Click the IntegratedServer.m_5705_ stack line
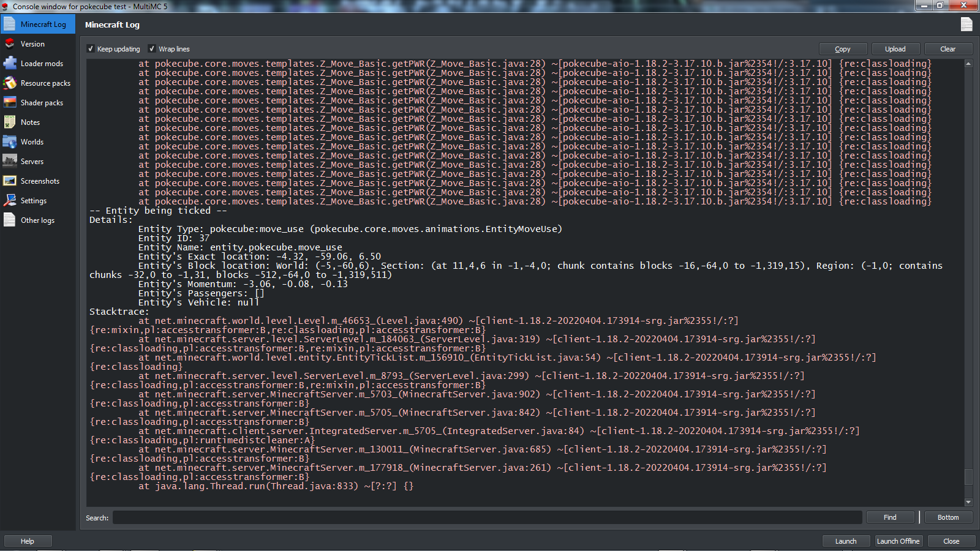980x551 pixels. coord(499,431)
